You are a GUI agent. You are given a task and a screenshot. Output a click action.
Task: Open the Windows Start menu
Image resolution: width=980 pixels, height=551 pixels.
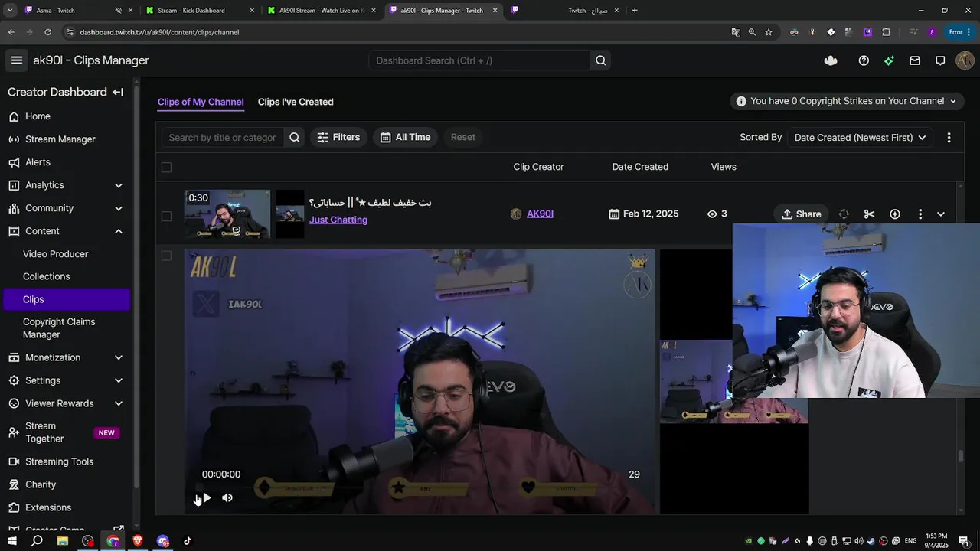click(x=11, y=541)
